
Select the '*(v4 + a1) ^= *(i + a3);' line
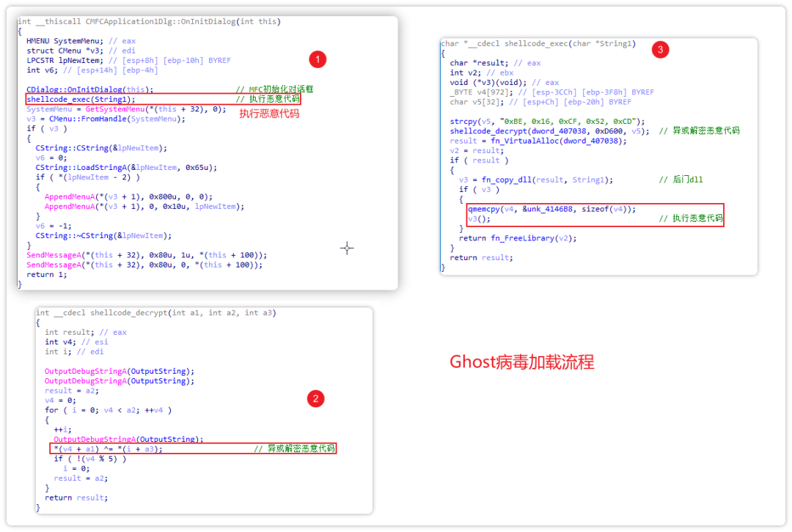(x=108, y=449)
